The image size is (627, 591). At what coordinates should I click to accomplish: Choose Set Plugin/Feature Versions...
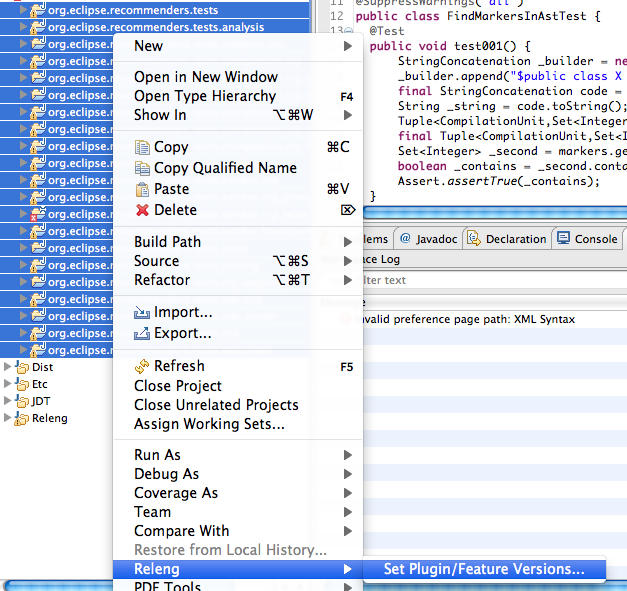(484, 569)
